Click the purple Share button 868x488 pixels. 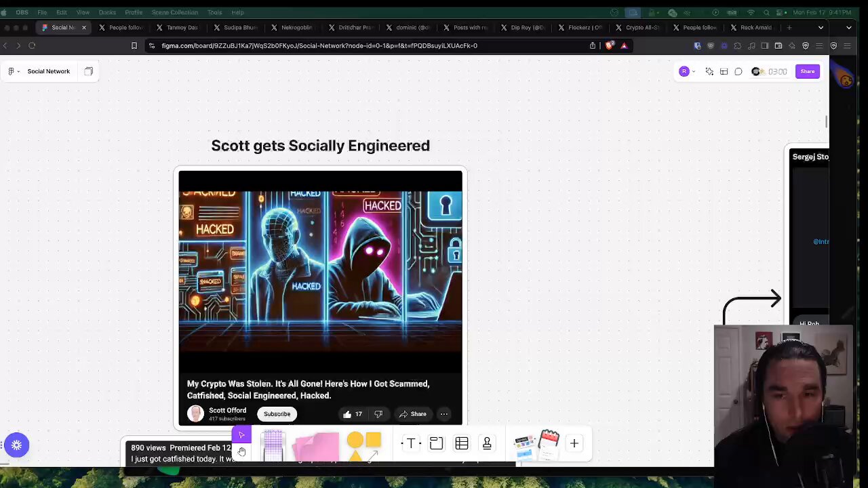pos(807,71)
